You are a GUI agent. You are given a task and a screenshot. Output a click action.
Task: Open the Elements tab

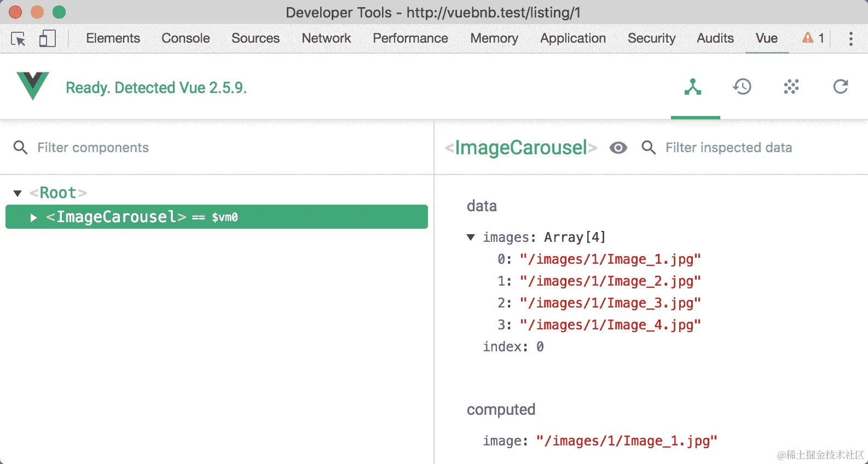pos(113,38)
